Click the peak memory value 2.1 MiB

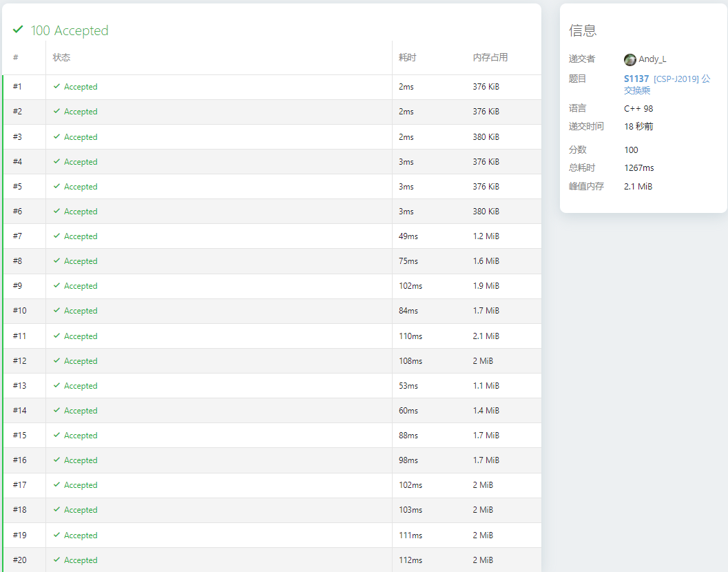[638, 186]
